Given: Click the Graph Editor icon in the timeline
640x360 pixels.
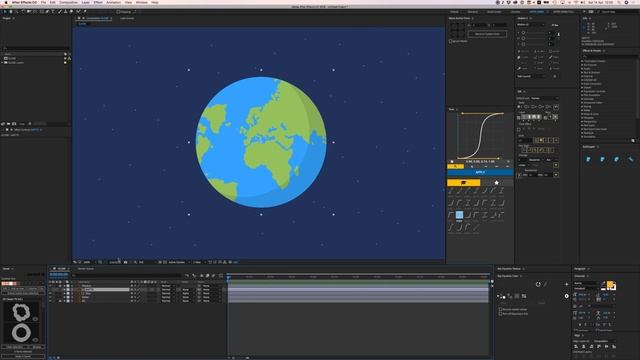Looking at the screenshot, I should coord(221,276).
